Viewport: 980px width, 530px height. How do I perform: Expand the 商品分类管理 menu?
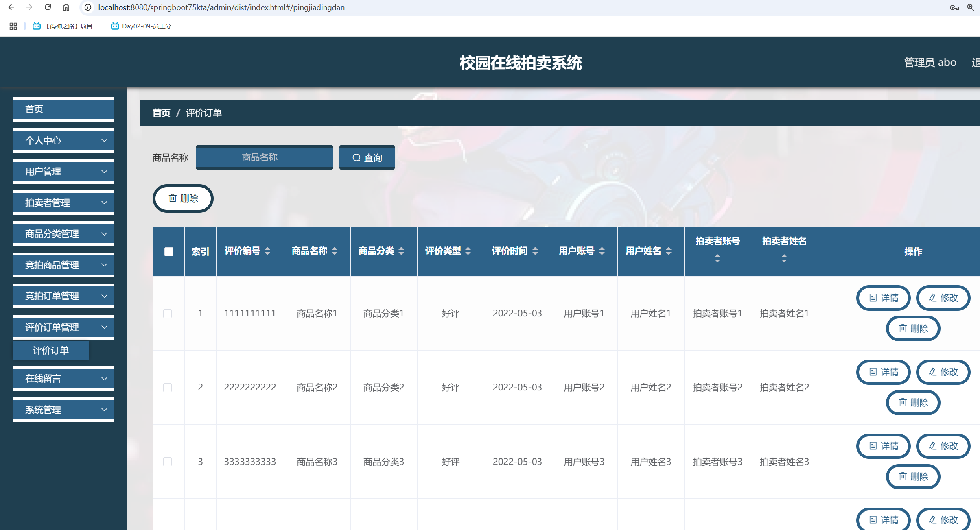tap(63, 234)
